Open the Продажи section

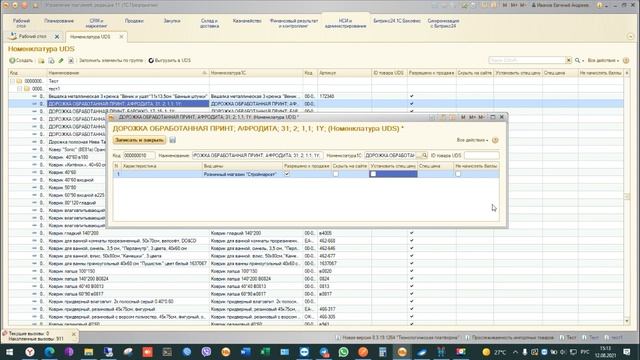coord(134,21)
